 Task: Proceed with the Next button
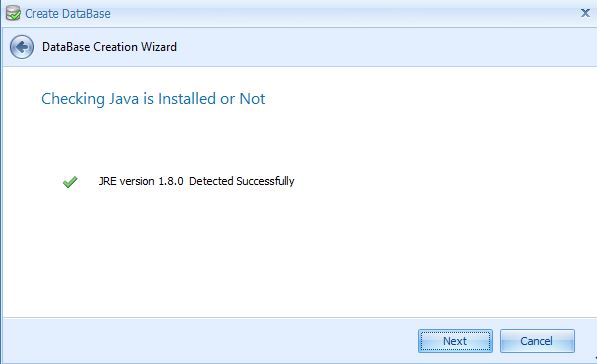(455, 341)
